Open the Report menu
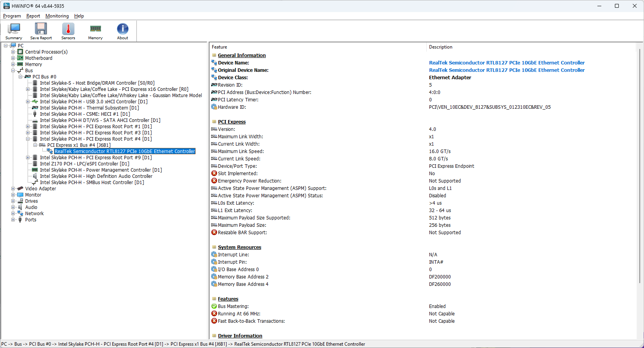The width and height of the screenshot is (644, 348). click(x=33, y=16)
